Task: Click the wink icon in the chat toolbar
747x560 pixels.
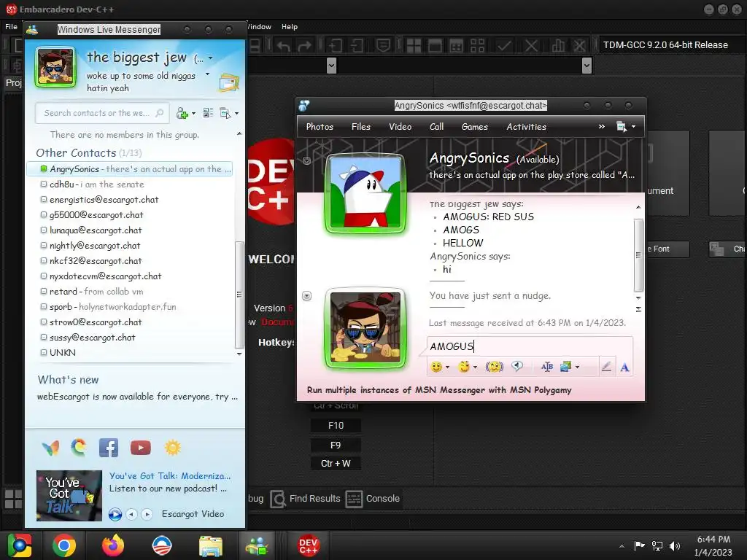Action: [463, 367]
